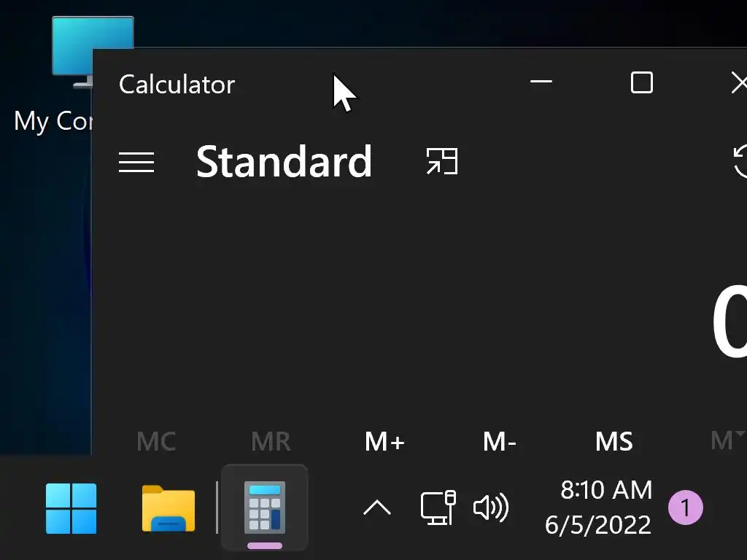Click the Standard mode heading
Screen dimensions: 747x560
click(284, 162)
